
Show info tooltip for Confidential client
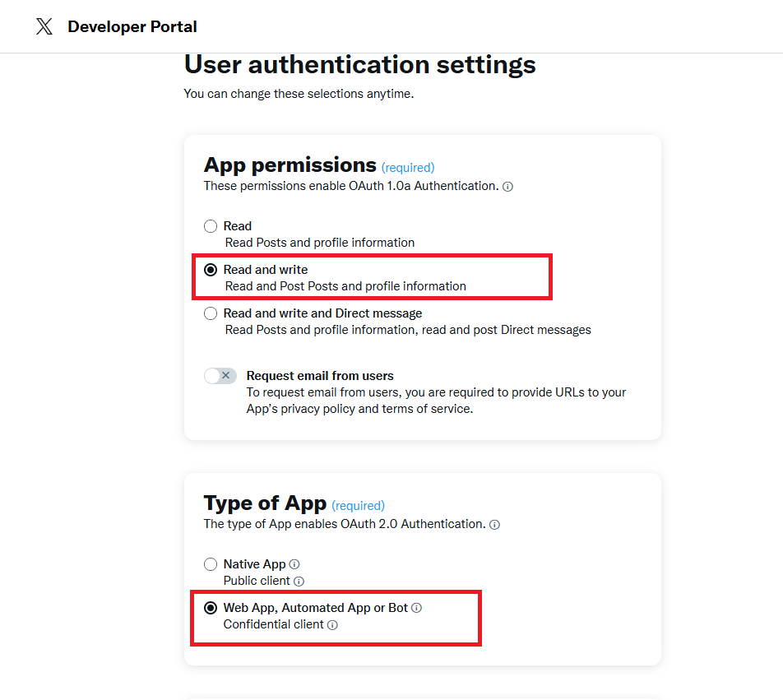coord(332,625)
